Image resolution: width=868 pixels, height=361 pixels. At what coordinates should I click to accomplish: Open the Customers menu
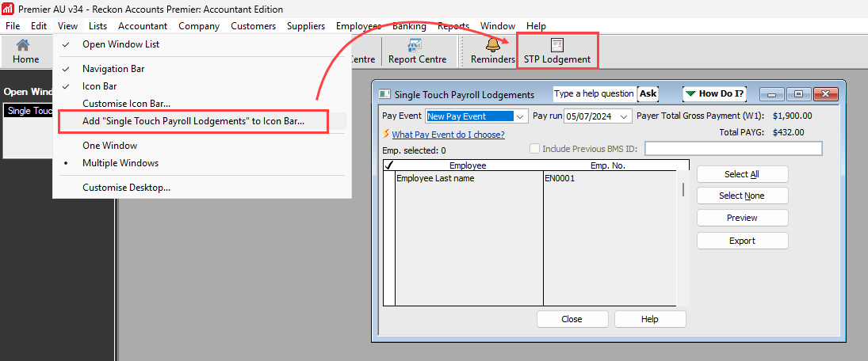(253, 26)
